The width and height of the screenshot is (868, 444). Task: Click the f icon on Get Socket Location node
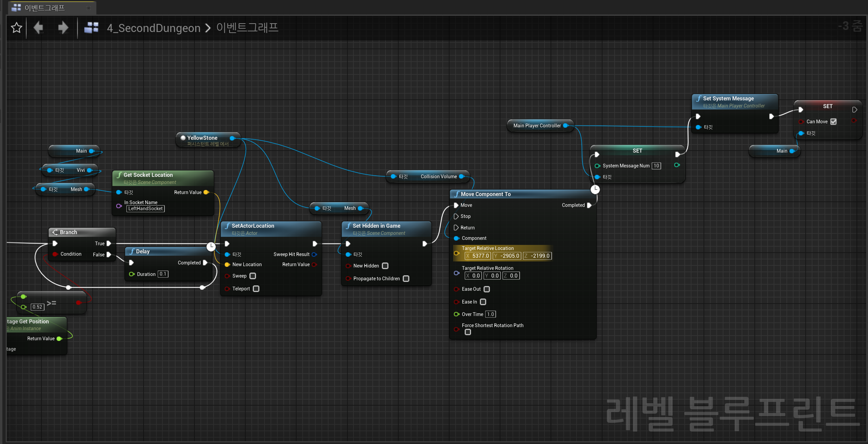[x=119, y=175]
